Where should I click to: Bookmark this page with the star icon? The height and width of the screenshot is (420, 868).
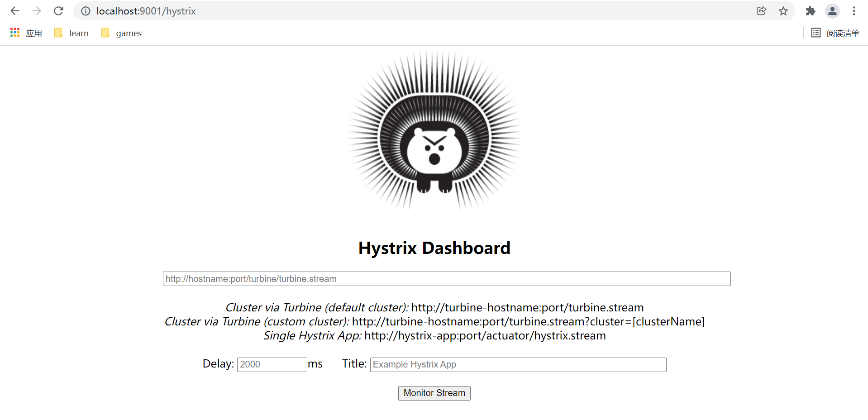tap(783, 11)
